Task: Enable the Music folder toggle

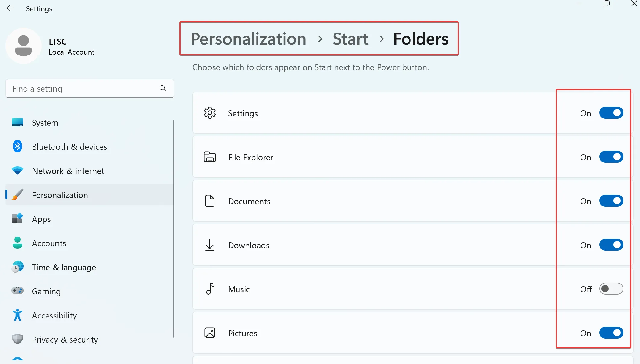Action: click(x=611, y=289)
